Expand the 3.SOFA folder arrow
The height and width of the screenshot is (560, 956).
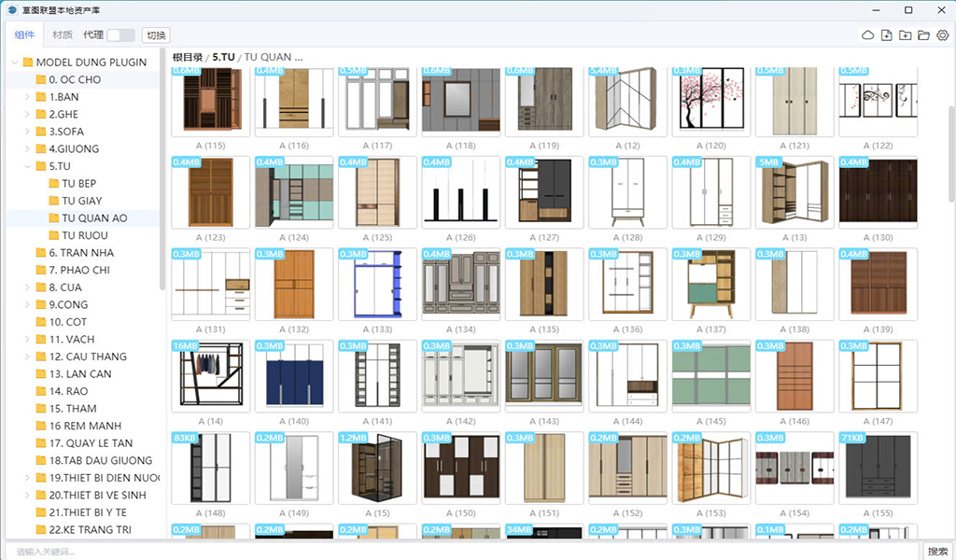click(28, 132)
